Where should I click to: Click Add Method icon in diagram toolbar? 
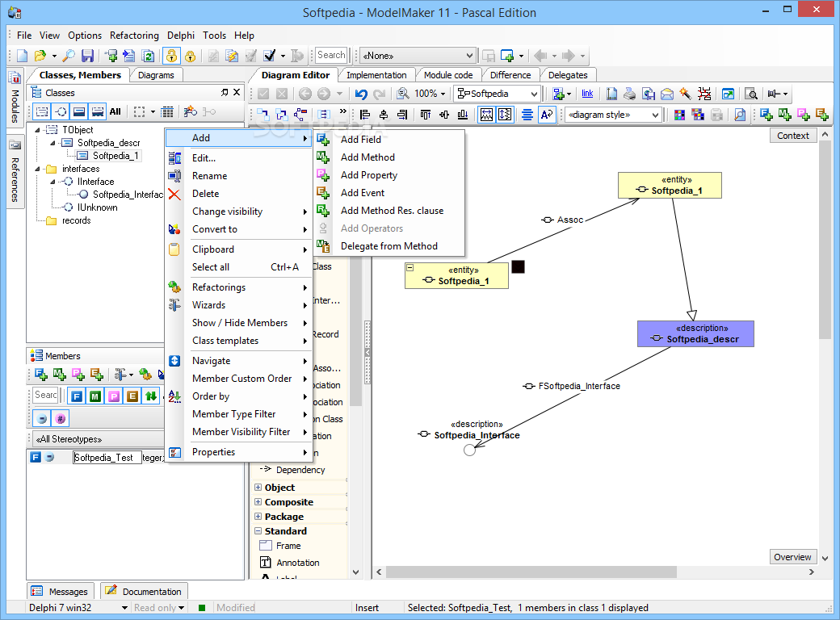(785, 114)
